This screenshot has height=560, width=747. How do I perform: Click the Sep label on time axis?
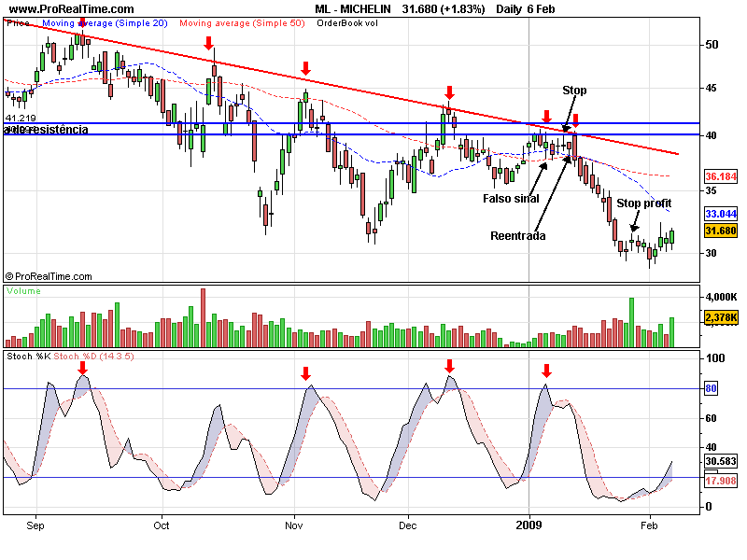coord(35,525)
